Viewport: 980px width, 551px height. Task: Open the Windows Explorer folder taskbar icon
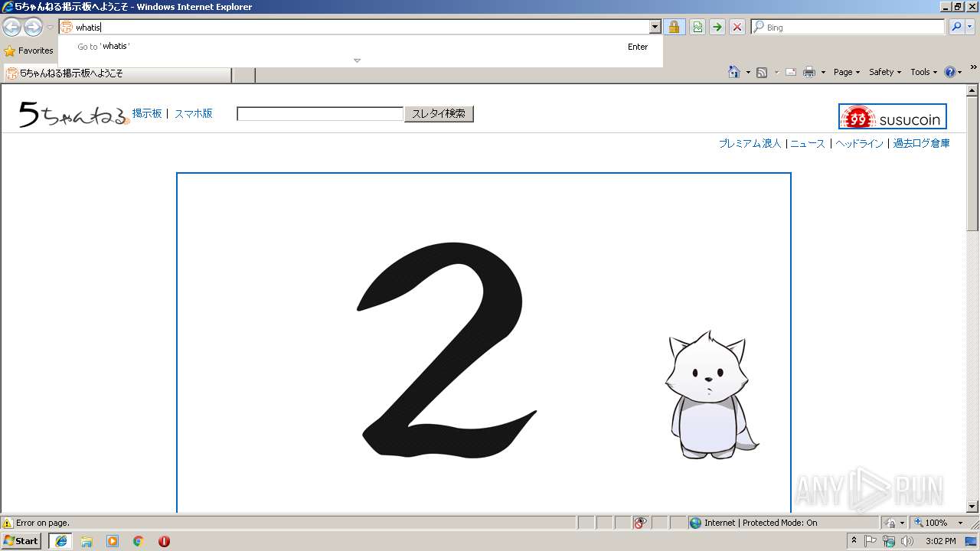coord(87,541)
